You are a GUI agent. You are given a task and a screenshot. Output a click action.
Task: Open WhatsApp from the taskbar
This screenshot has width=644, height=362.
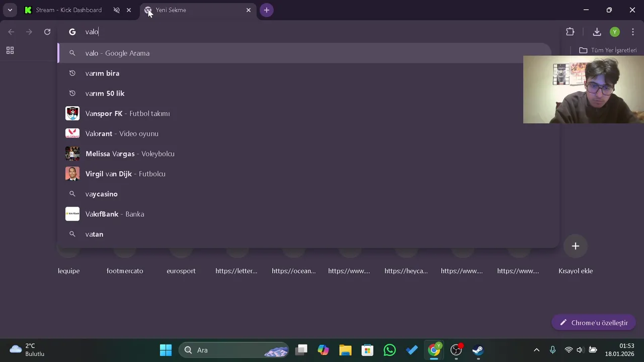click(x=389, y=350)
